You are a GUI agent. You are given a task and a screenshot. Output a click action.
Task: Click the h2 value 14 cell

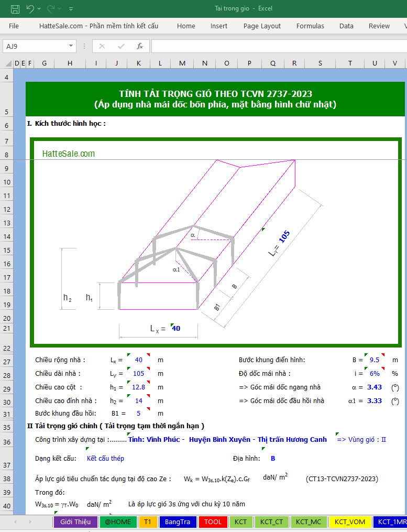(138, 400)
